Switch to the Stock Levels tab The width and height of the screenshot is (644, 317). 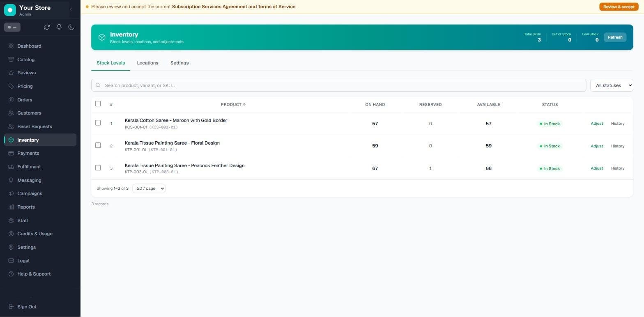110,63
